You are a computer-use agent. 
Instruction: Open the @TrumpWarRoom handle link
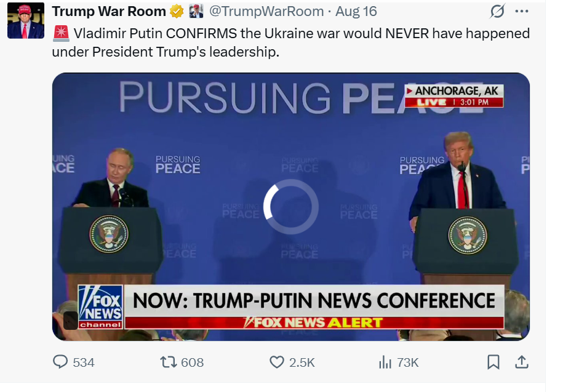(x=266, y=11)
